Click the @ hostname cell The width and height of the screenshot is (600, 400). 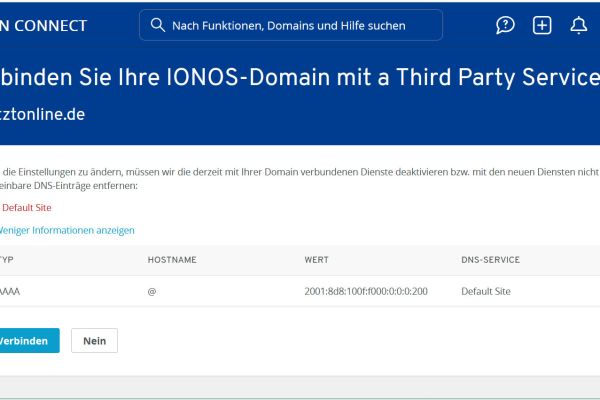pyautogui.click(x=152, y=291)
